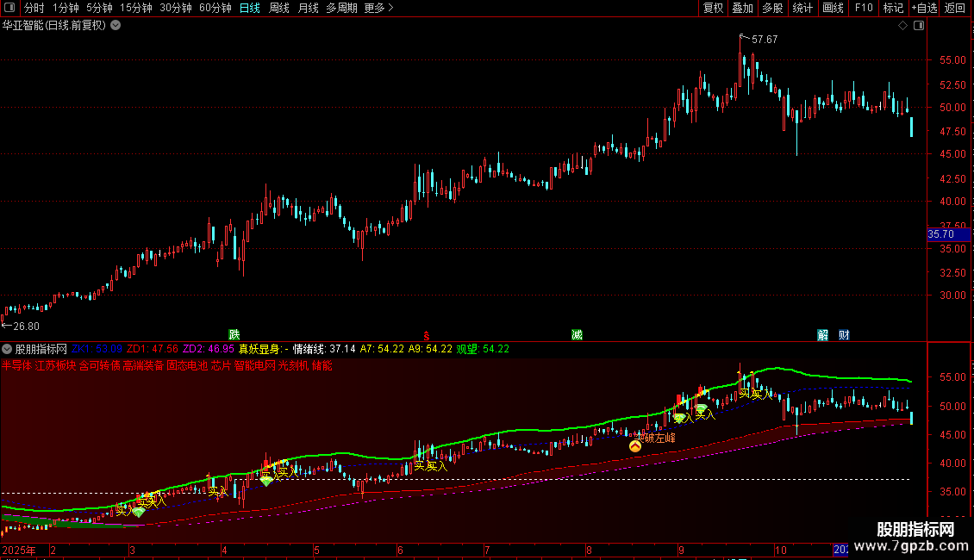
Task: Click green diamond signal near month 4
Action: point(266,481)
